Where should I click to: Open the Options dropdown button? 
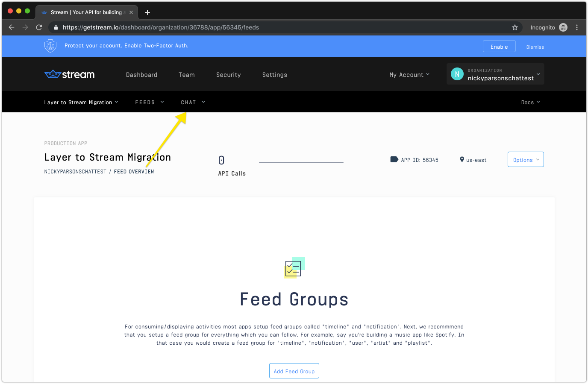click(x=526, y=159)
